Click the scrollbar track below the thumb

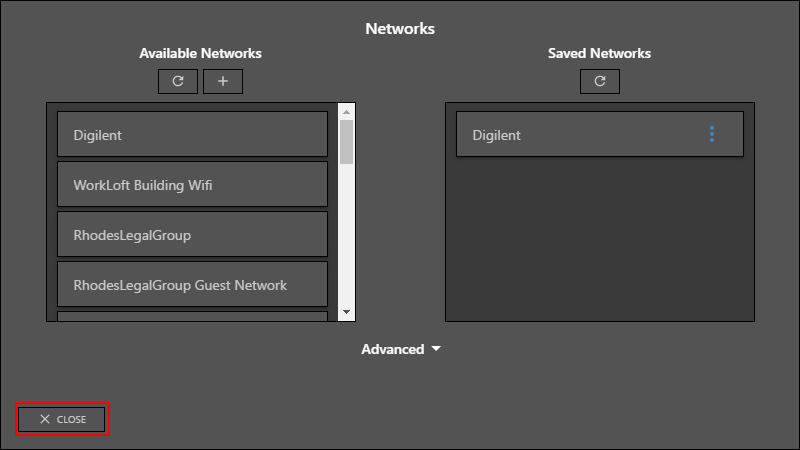coord(346,235)
